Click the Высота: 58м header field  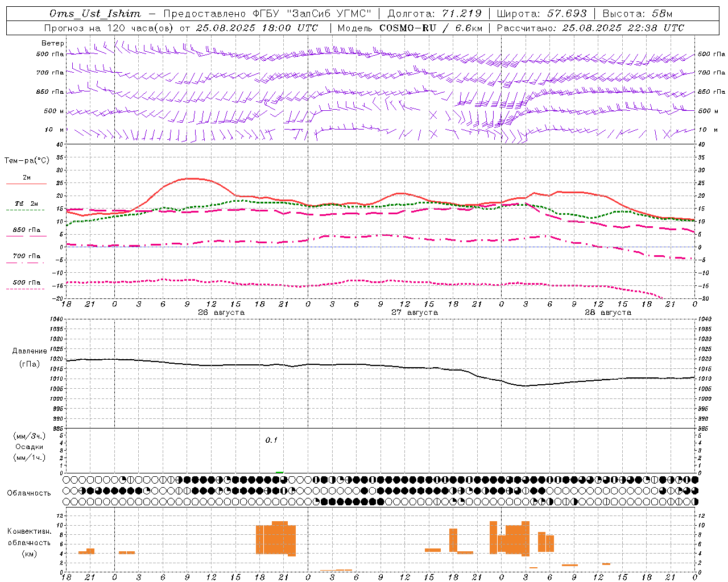638,14
